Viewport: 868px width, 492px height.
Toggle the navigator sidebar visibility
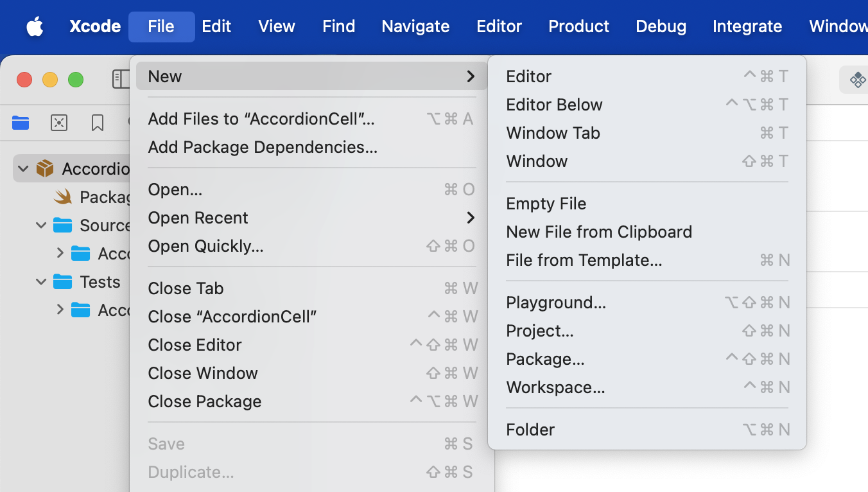121,79
